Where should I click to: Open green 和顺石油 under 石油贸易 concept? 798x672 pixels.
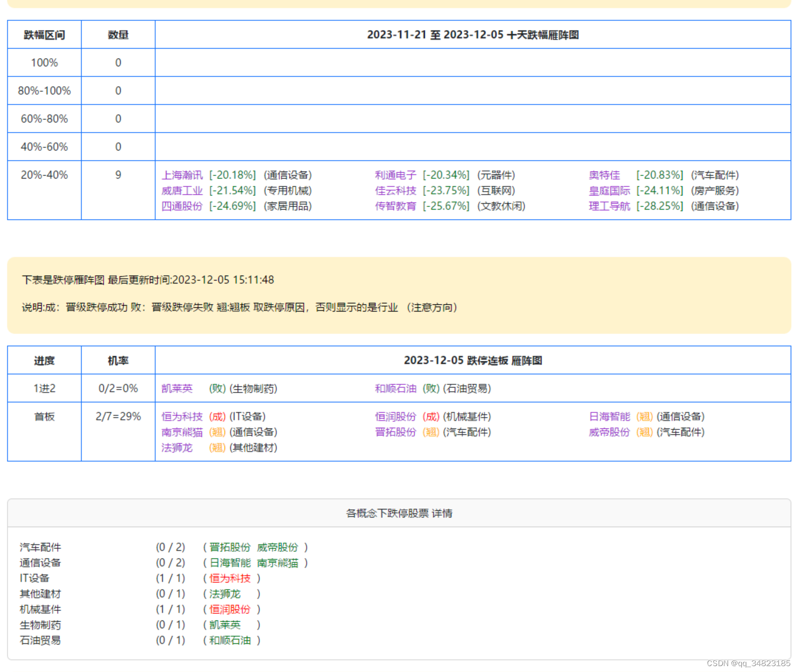click(x=230, y=640)
